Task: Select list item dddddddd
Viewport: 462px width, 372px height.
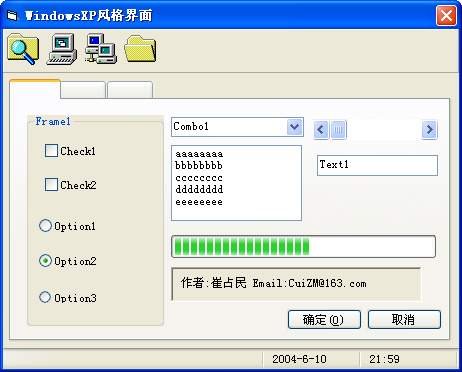Action: pos(199,190)
